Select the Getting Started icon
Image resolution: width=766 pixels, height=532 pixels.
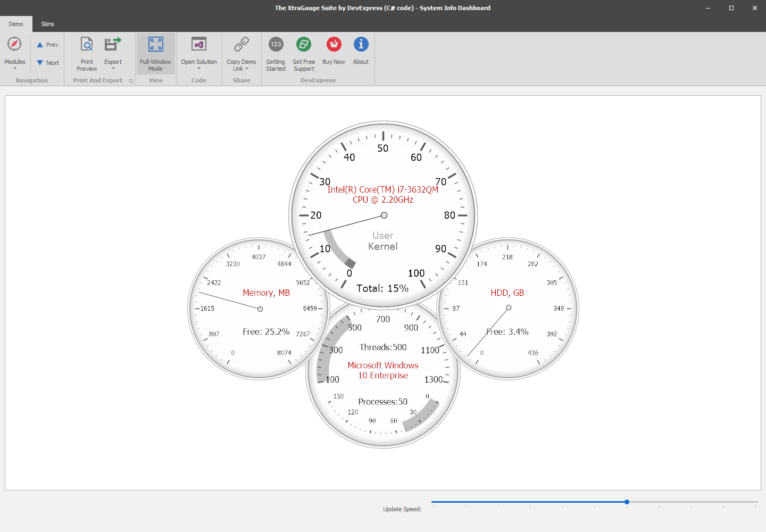pyautogui.click(x=276, y=45)
